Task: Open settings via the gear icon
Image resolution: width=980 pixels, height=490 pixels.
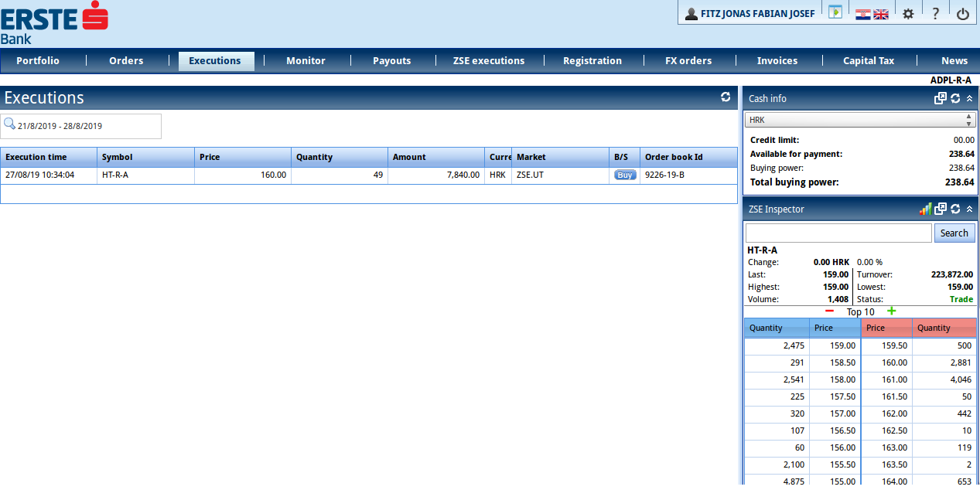Action: tap(908, 14)
